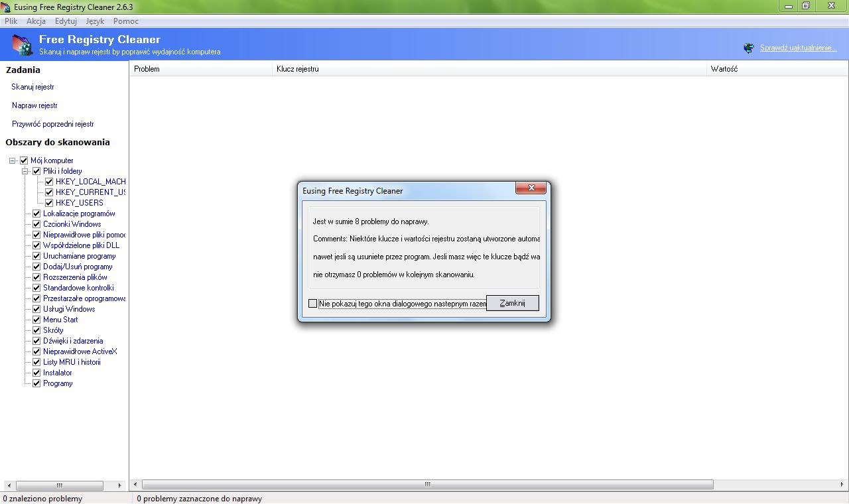Click status text '0 znaleziono problemy'

(42, 499)
